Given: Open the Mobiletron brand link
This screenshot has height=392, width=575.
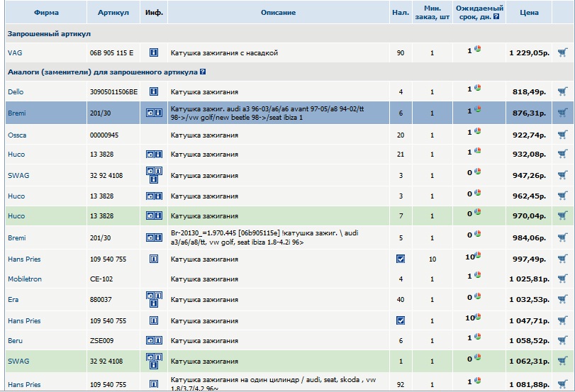Looking at the screenshot, I should (x=25, y=279).
